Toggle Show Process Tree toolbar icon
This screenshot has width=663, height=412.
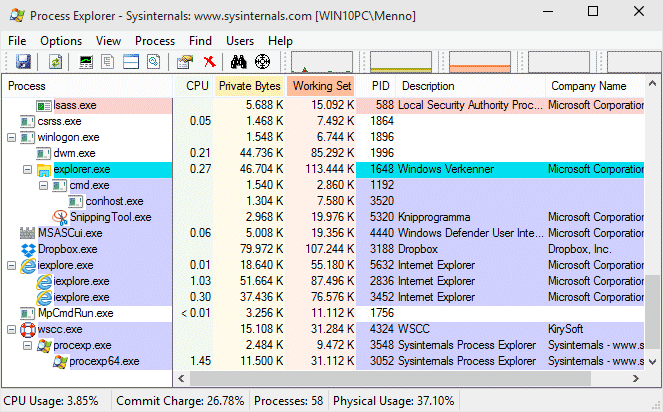point(107,62)
